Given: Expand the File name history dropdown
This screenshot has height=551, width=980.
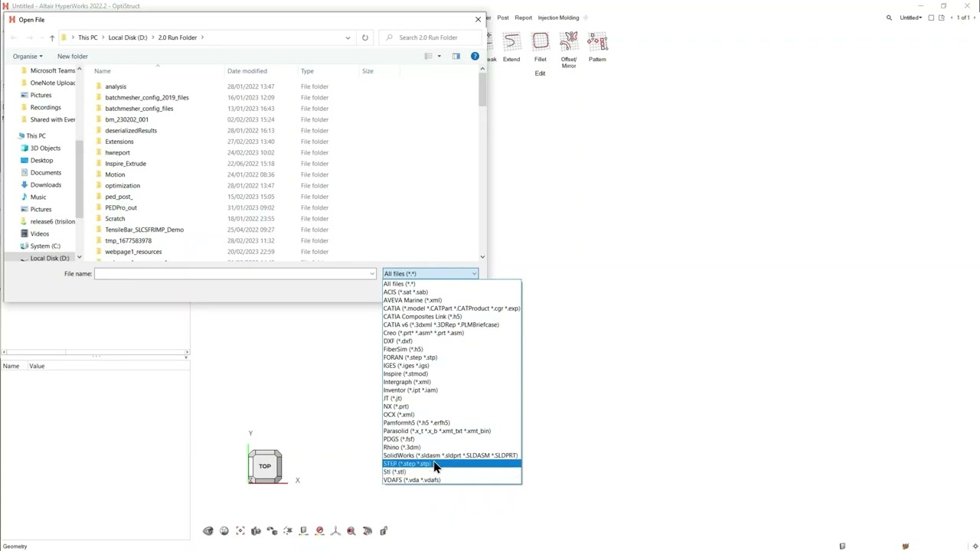Looking at the screenshot, I should 372,274.
